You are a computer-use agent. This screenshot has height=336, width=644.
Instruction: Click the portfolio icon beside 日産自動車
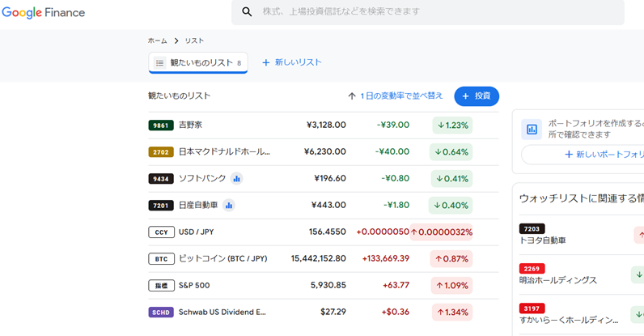coord(229,205)
